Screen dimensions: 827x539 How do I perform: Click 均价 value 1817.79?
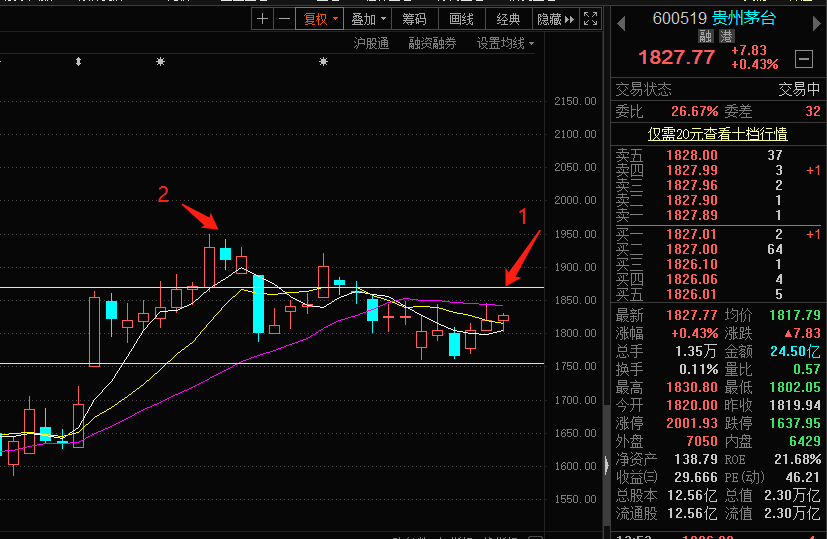[795, 315]
